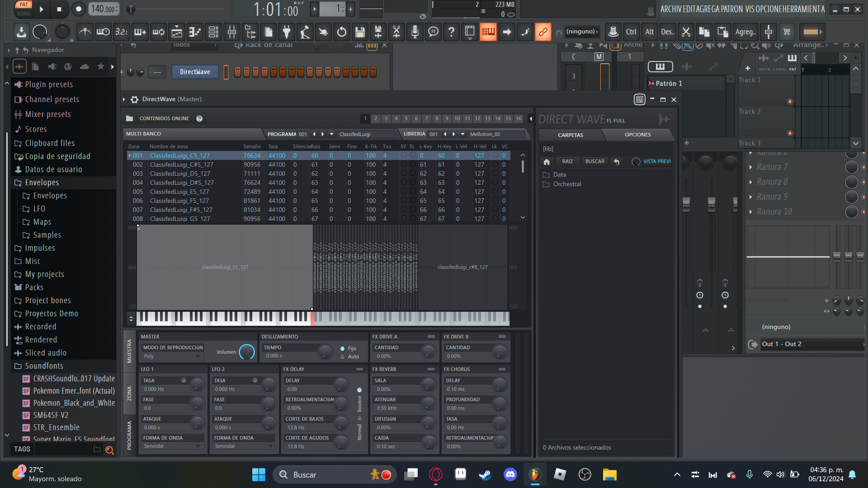Open the shopping cart icon
This screenshot has height=488, width=868.
tap(787, 32)
